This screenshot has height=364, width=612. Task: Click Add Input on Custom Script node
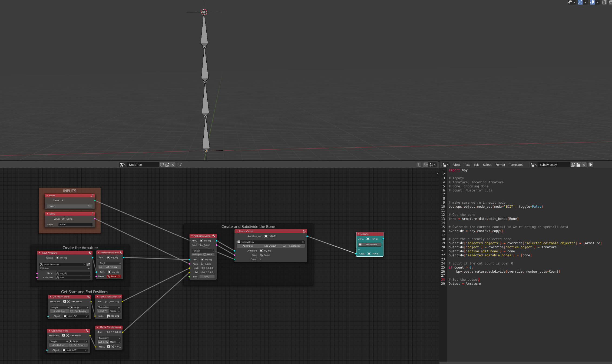247,246
